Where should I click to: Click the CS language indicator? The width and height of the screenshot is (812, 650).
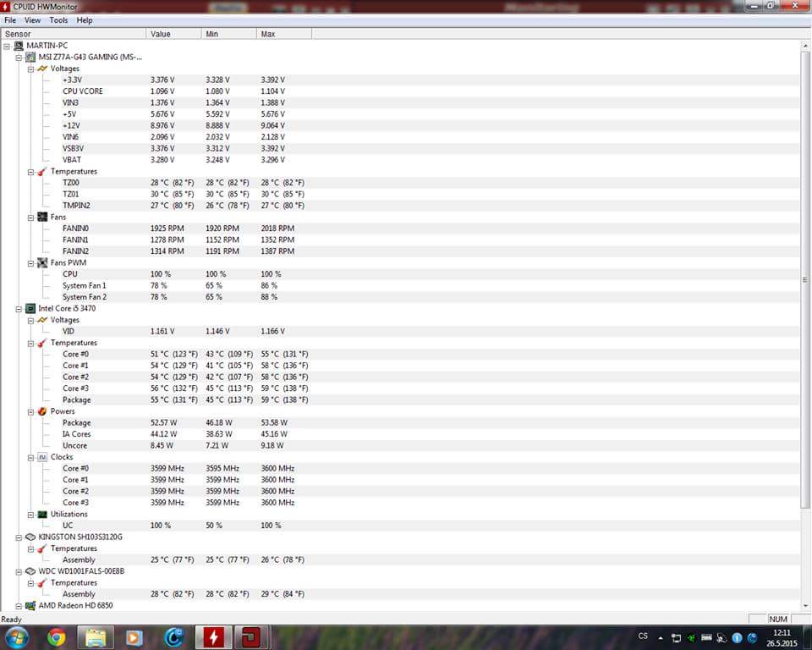[x=643, y=636]
